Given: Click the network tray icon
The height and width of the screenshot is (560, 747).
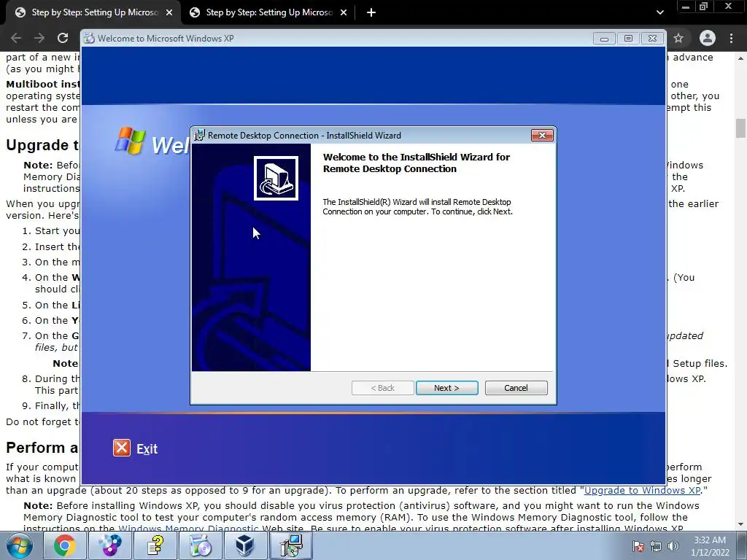Looking at the screenshot, I should point(656,546).
